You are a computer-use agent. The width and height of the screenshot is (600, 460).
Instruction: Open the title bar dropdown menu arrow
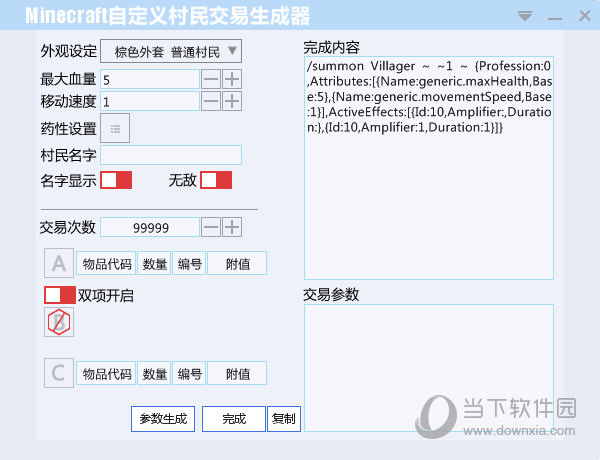pyautogui.click(x=525, y=15)
